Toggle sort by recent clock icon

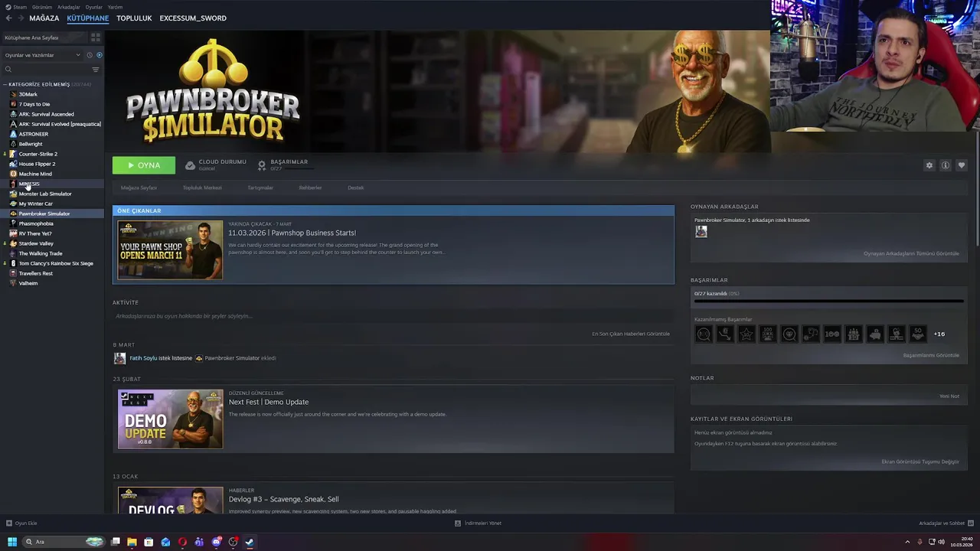pos(90,55)
